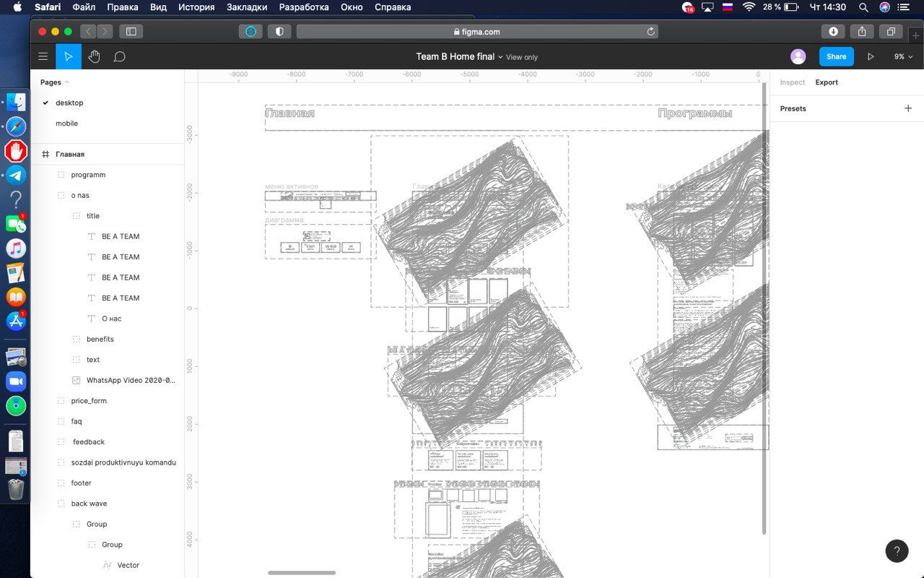Show all Safari tabs overview
The width and height of the screenshot is (924, 578).
[x=891, y=31]
